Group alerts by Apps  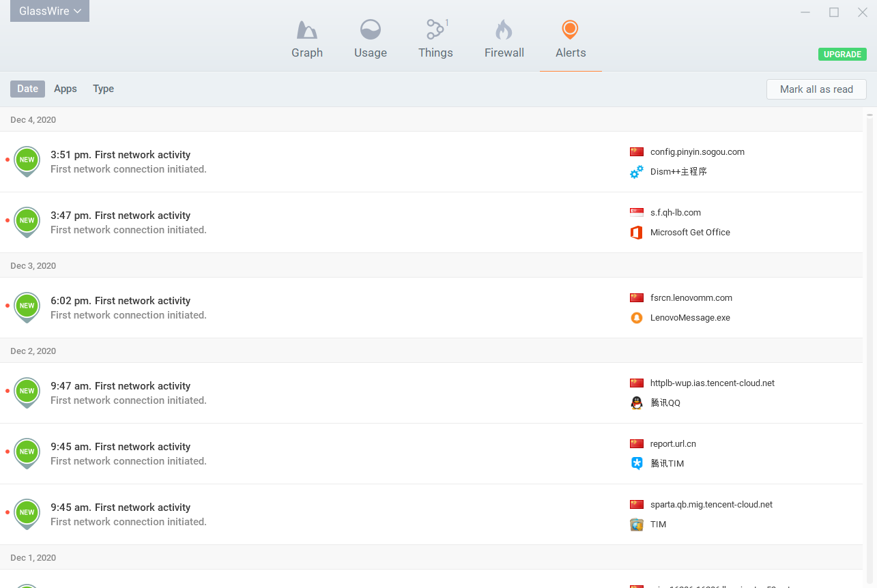[66, 89]
